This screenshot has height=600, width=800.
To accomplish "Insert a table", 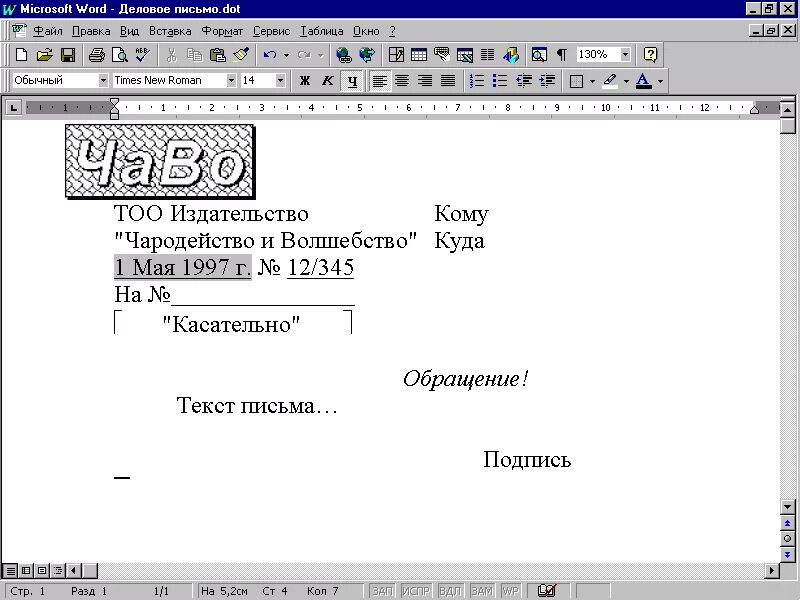I will point(419,55).
